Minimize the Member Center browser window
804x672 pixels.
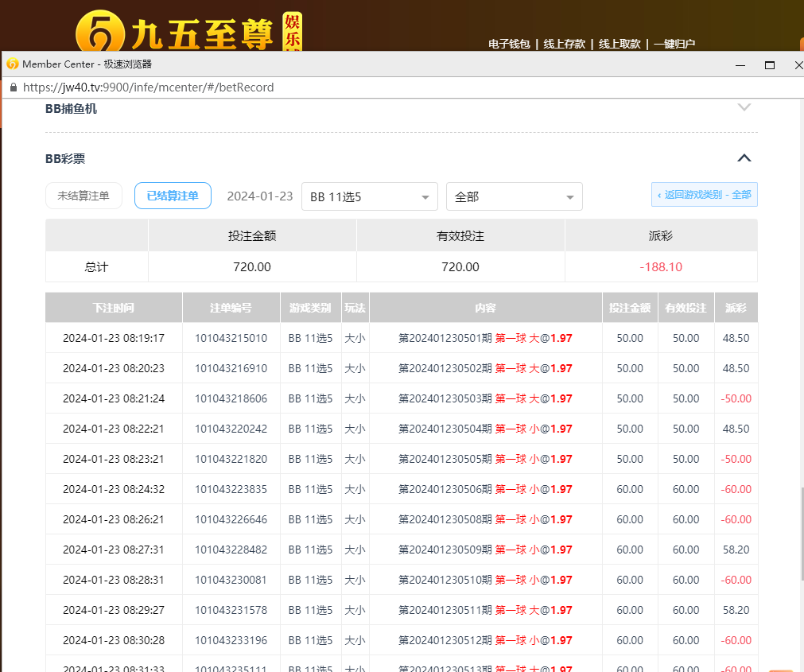click(x=740, y=64)
